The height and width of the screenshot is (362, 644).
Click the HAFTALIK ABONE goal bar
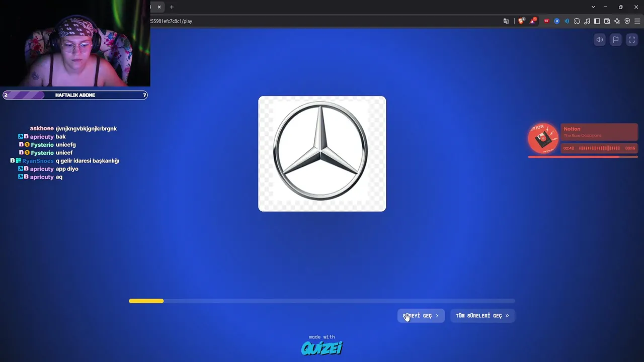point(75,95)
